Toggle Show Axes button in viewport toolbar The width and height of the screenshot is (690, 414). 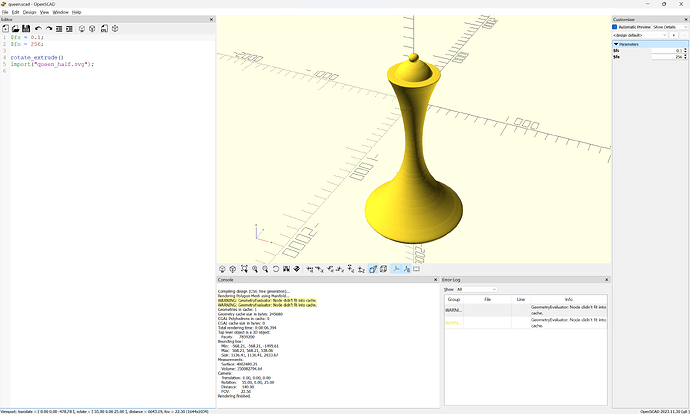[395, 268]
